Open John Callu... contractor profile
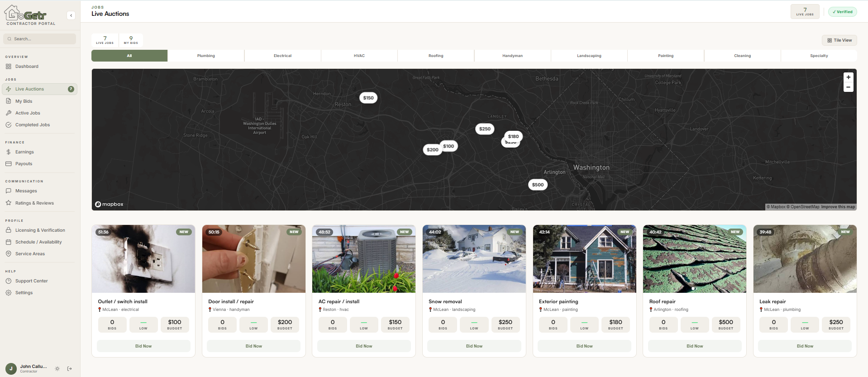This screenshot has height=377, width=868. 26,369
